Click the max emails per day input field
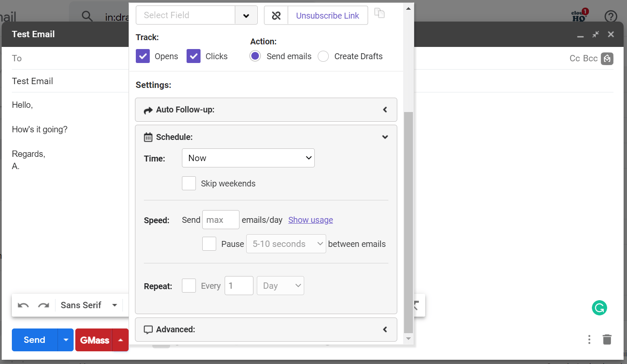Image resolution: width=627 pixels, height=364 pixels. (x=220, y=219)
